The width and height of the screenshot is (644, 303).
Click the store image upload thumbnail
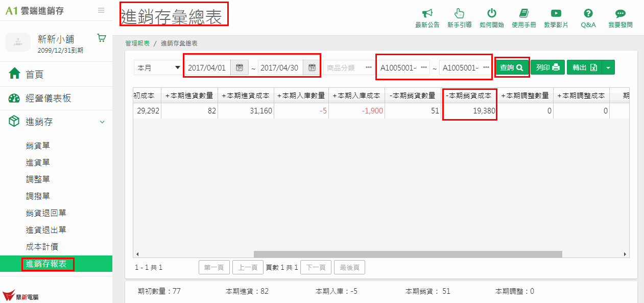(18, 42)
